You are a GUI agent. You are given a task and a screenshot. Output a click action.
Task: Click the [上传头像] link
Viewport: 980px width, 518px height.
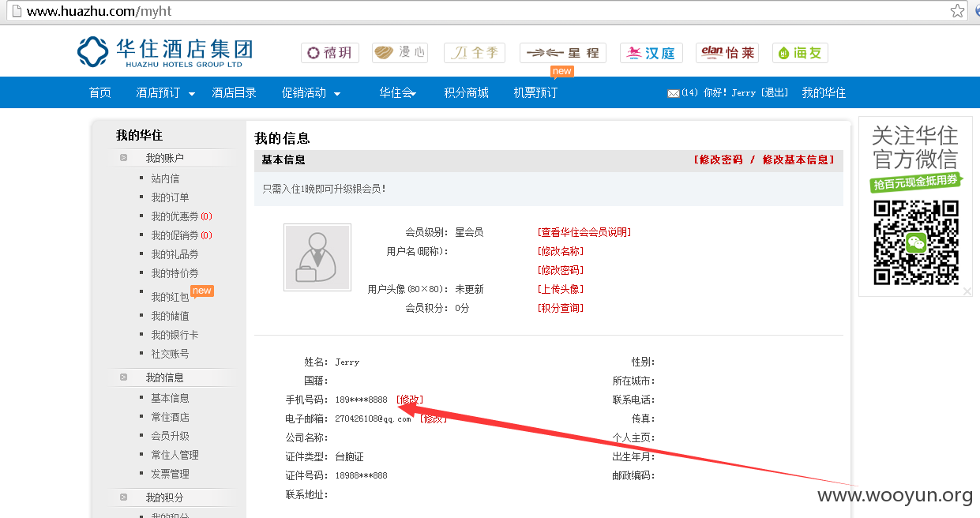[x=561, y=289]
